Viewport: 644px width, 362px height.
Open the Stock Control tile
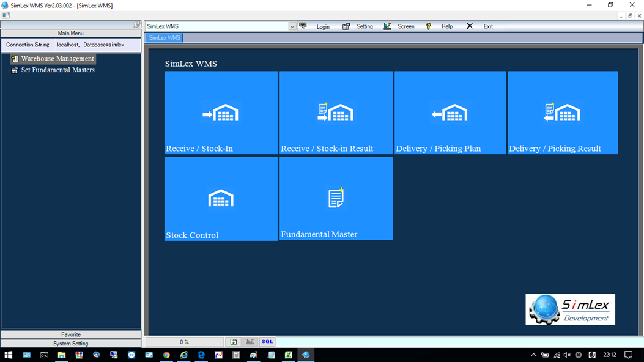click(221, 199)
